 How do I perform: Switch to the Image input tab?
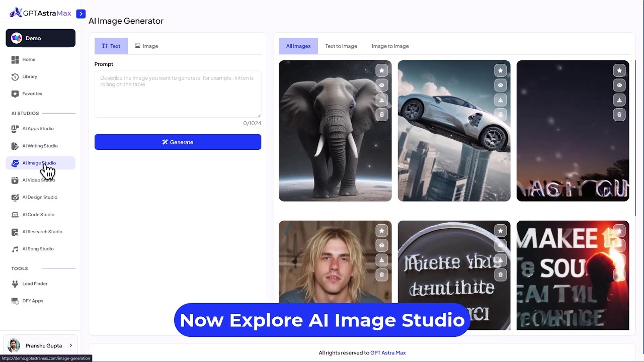coord(146,46)
